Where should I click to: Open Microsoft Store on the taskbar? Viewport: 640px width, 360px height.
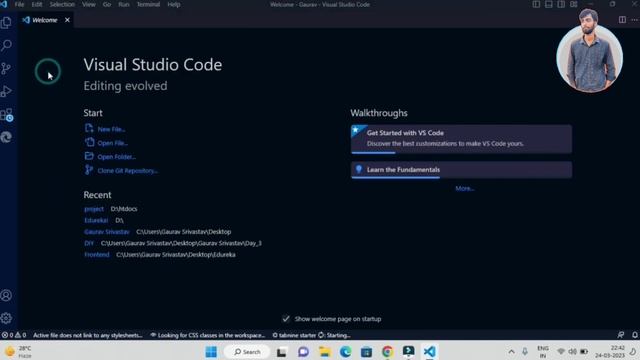367,351
